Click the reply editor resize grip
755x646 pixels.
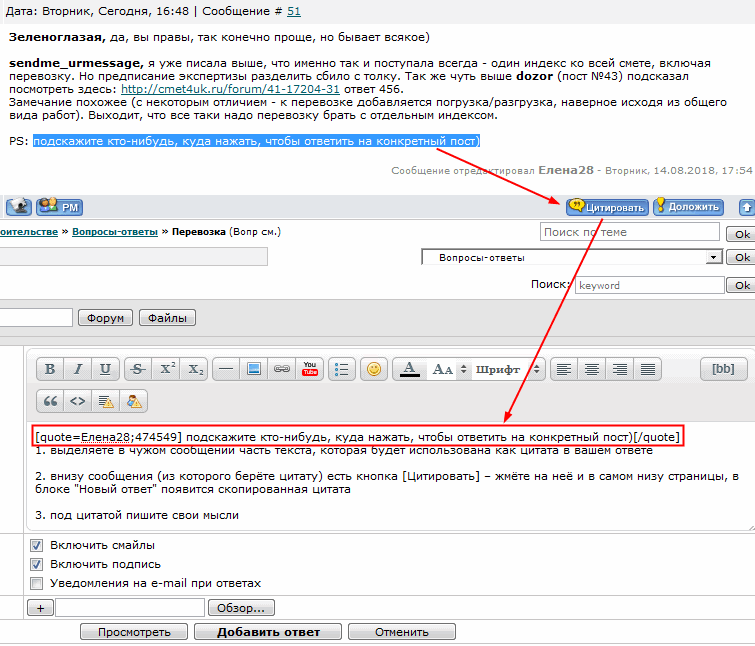tap(751, 528)
